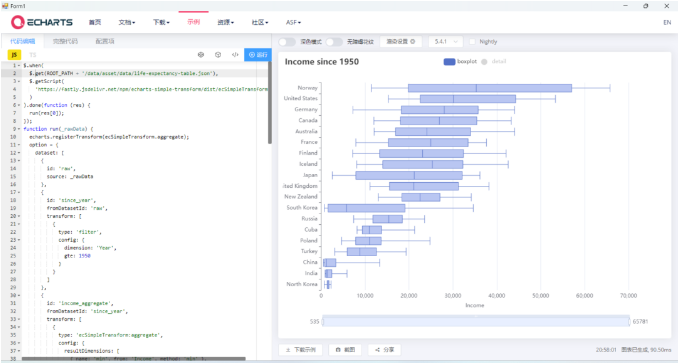Click the share icon button
Screen dimensions: 679x363
pyautogui.click(x=384, y=350)
